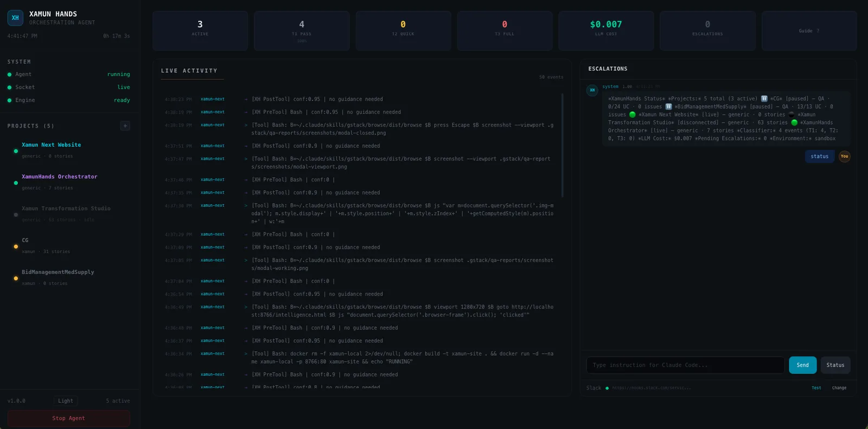This screenshot has width=868, height=429.
Task: Open the Guide help card
Action: click(x=809, y=31)
